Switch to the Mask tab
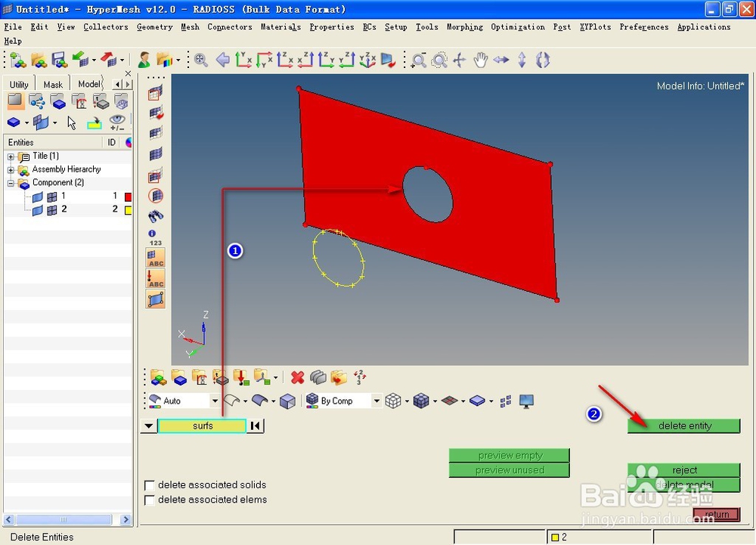The image size is (756, 545). point(53,85)
